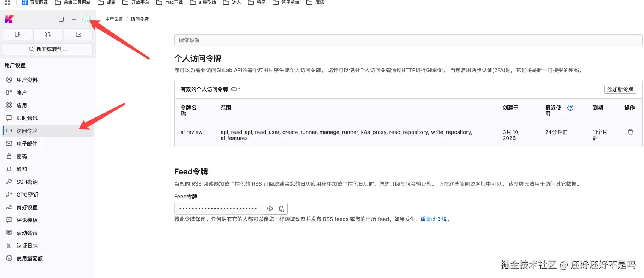The width and height of the screenshot is (644, 278).
Task: Click the 添加新令牌 button
Action: tap(620, 89)
